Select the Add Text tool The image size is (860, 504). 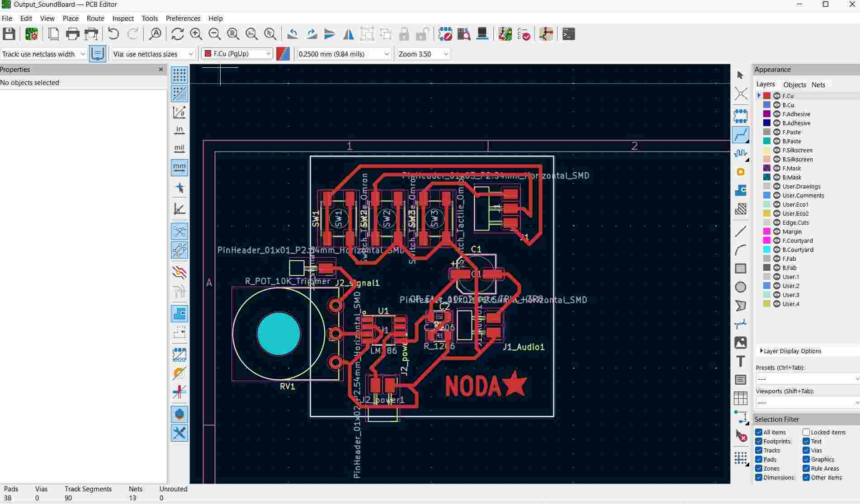point(741,361)
